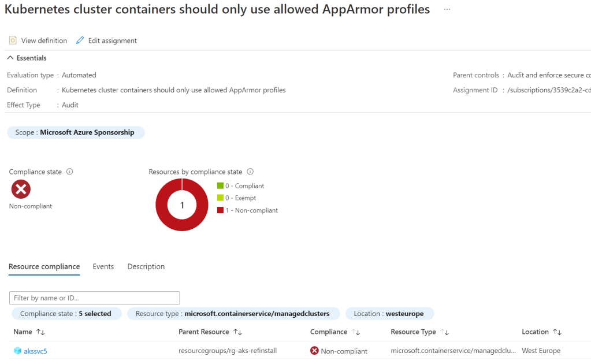This screenshot has height=364, width=591.
Task: Open the Resource type filter
Action: click(x=232, y=314)
